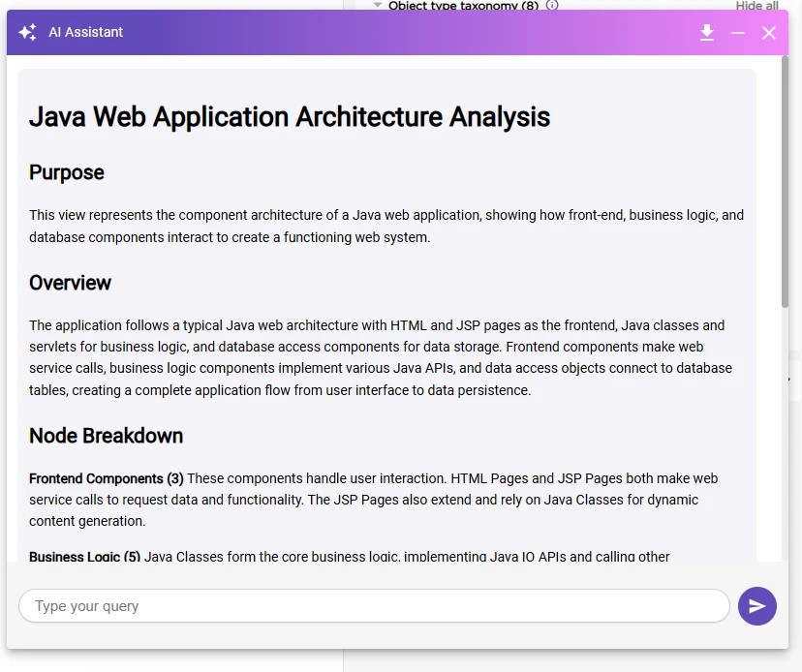Click the Java Web Application Architecture Analysis heading
Image resolution: width=802 pixels, height=672 pixels.
[290, 117]
